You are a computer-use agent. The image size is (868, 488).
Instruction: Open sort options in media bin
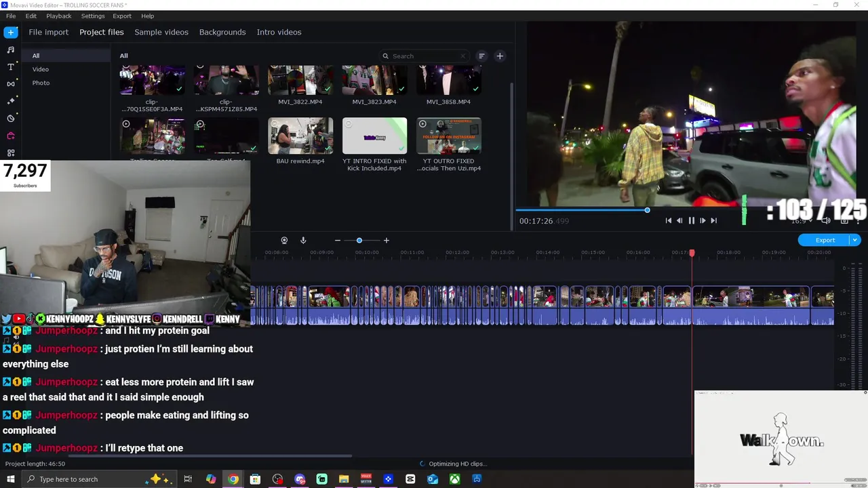481,56
